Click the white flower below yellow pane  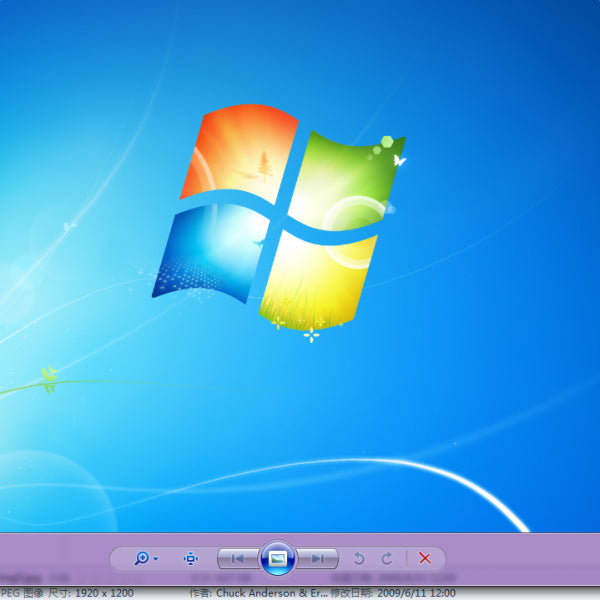click(x=312, y=335)
